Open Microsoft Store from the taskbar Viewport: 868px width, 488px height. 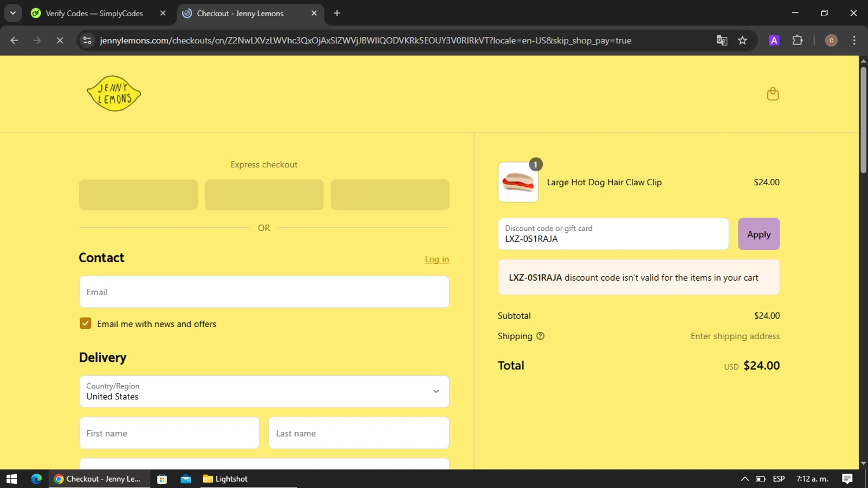coord(162,479)
